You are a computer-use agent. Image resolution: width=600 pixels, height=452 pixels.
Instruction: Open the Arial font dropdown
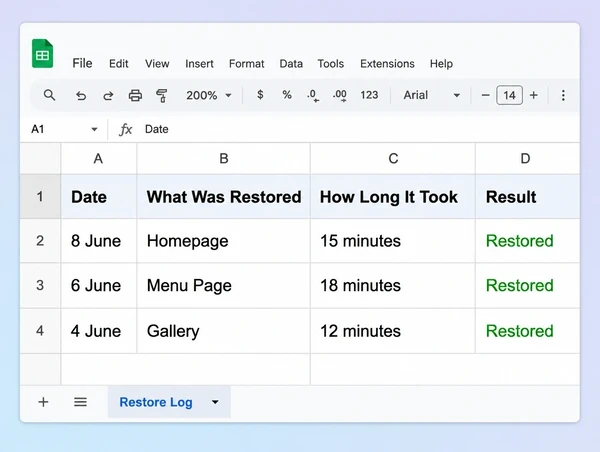(432, 95)
